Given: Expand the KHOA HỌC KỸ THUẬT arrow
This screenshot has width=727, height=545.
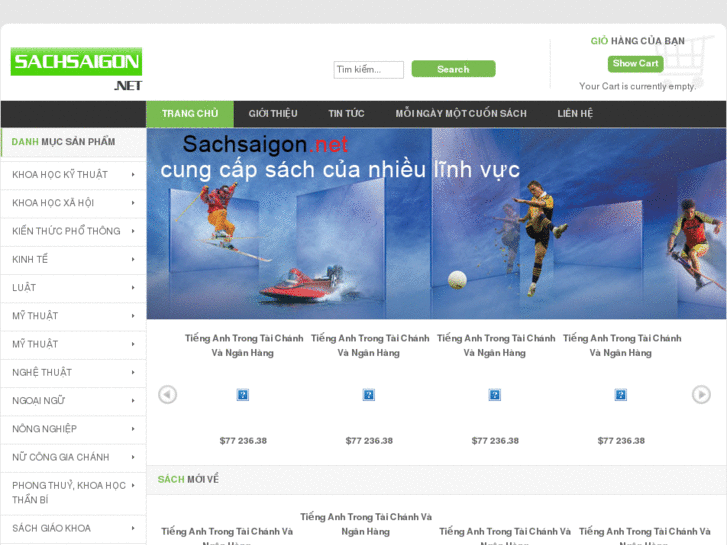Looking at the screenshot, I should (133, 174).
